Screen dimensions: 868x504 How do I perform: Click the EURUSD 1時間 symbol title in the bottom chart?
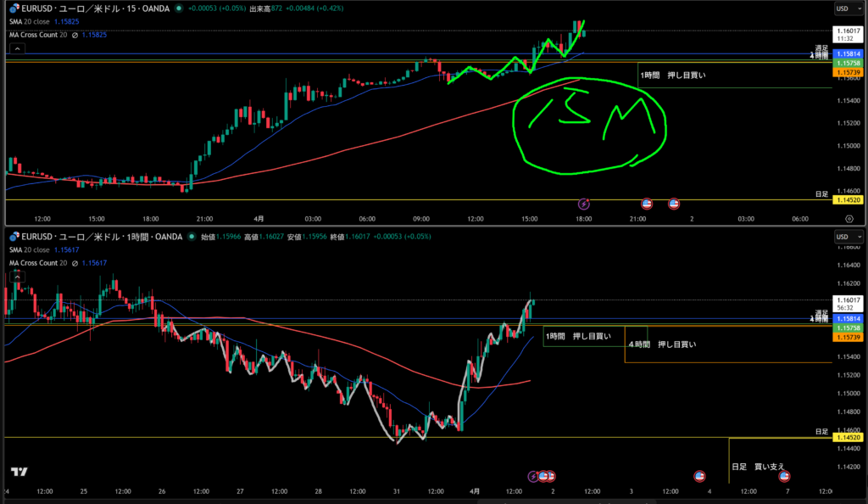click(x=93, y=236)
